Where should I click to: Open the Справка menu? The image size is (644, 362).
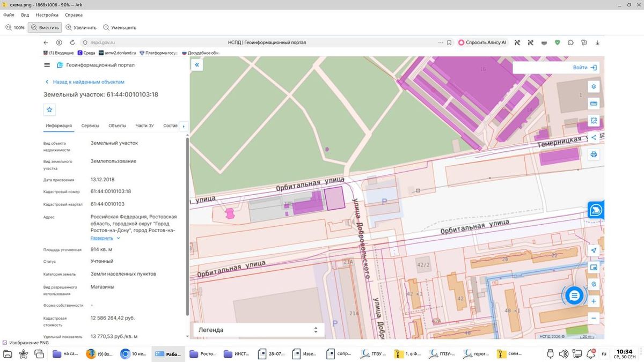tap(74, 15)
